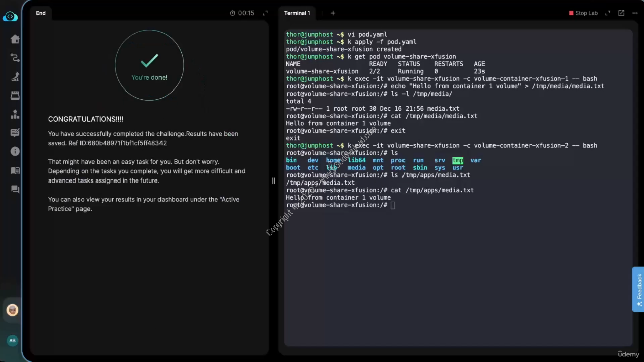Open the info circle icon
The image size is (644, 362).
click(15, 151)
